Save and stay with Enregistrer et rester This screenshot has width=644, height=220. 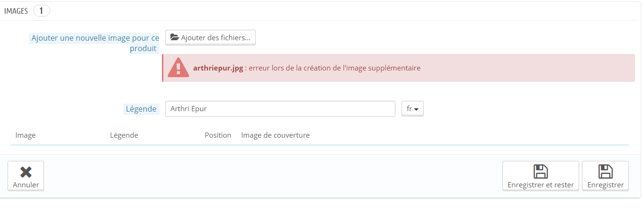point(540,176)
